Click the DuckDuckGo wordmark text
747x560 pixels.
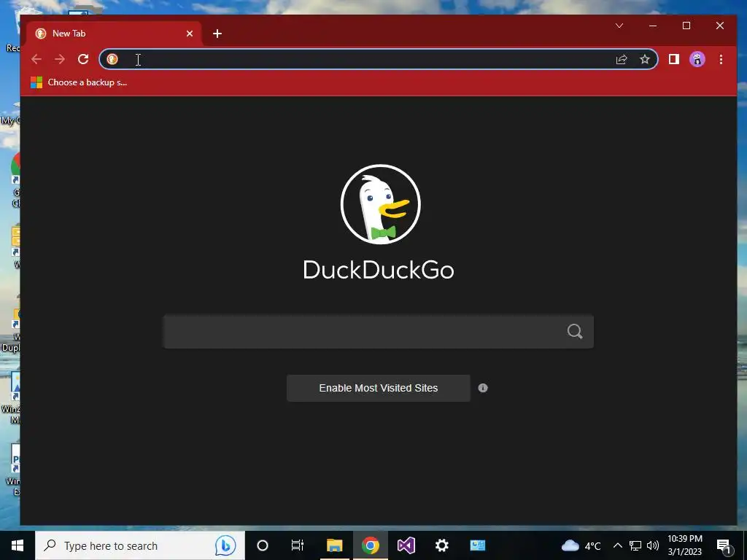point(379,270)
